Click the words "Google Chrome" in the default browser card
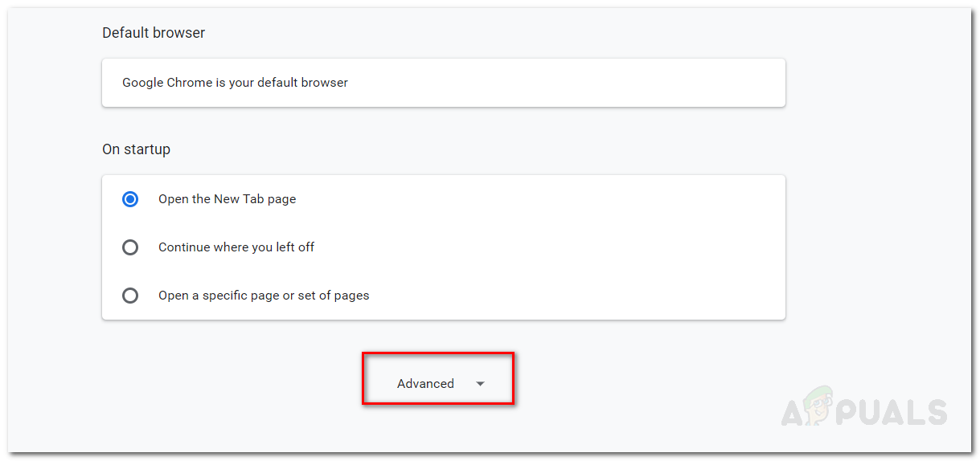980x461 pixels. tap(167, 83)
